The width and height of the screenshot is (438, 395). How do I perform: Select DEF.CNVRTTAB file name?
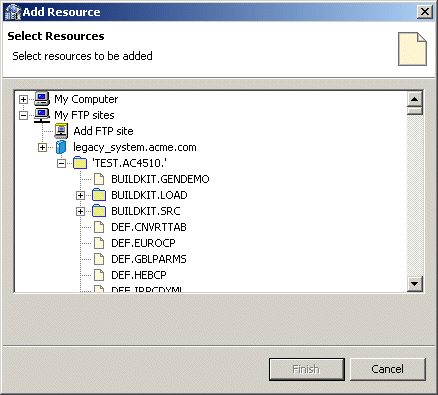pyautogui.click(x=149, y=227)
